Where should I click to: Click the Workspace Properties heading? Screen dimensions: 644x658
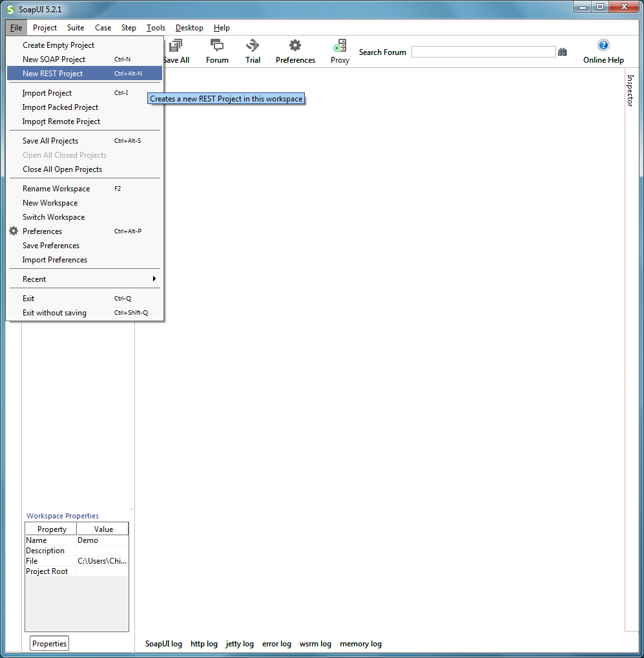click(x=63, y=516)
